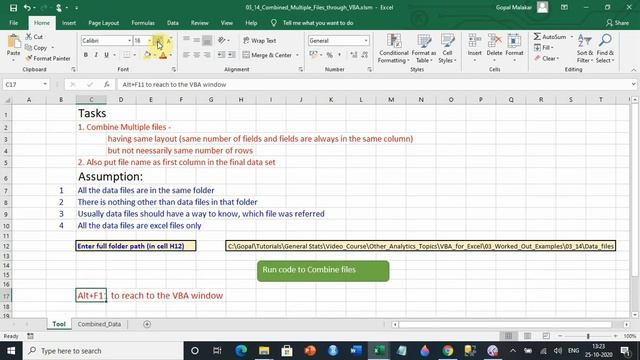Toggle Italic formatting
This screenshot has width=640, height=360.
[x=96, y=55]
